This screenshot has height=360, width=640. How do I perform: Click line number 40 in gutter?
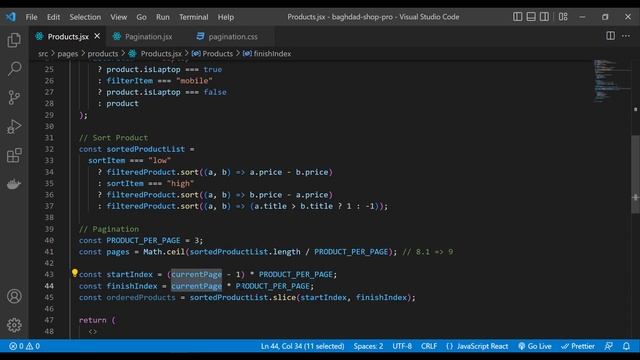[49, 240]
